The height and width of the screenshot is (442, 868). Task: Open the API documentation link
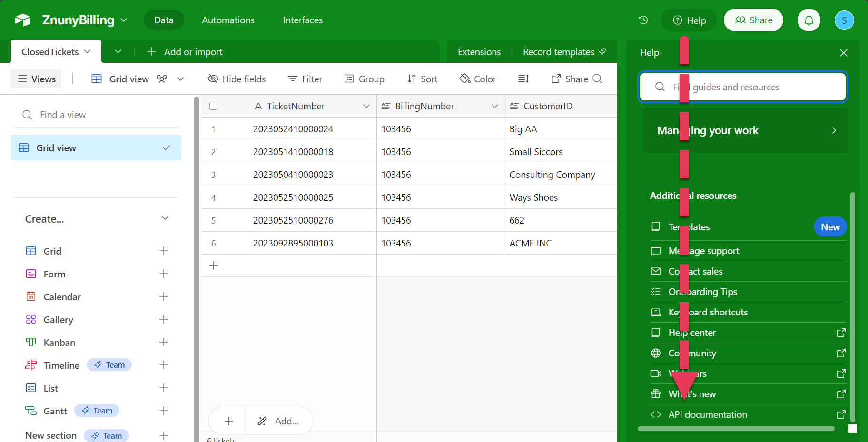[707, 414]
